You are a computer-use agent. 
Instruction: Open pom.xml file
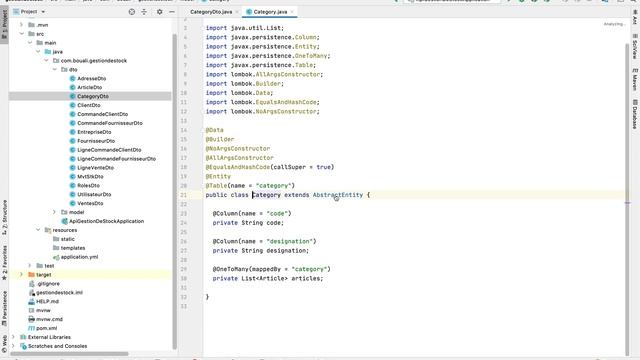pyautogui.click(x=46, y=328)
